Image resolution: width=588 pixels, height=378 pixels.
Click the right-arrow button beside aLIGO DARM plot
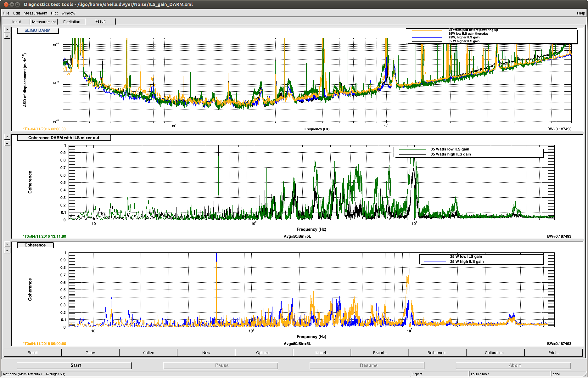click(x=7, y=30)
